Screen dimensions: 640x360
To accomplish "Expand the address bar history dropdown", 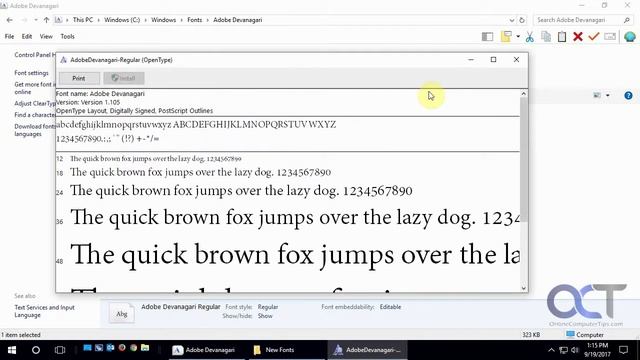I will click(x=512, y=20).
